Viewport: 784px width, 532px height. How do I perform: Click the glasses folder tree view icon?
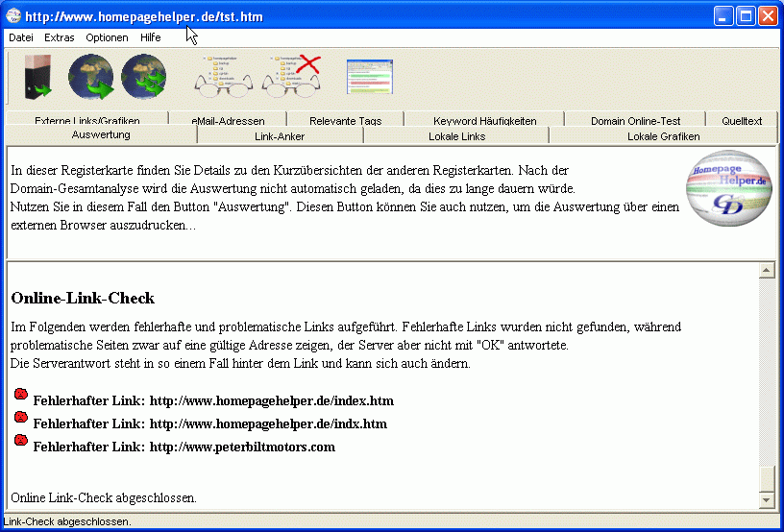223,77
